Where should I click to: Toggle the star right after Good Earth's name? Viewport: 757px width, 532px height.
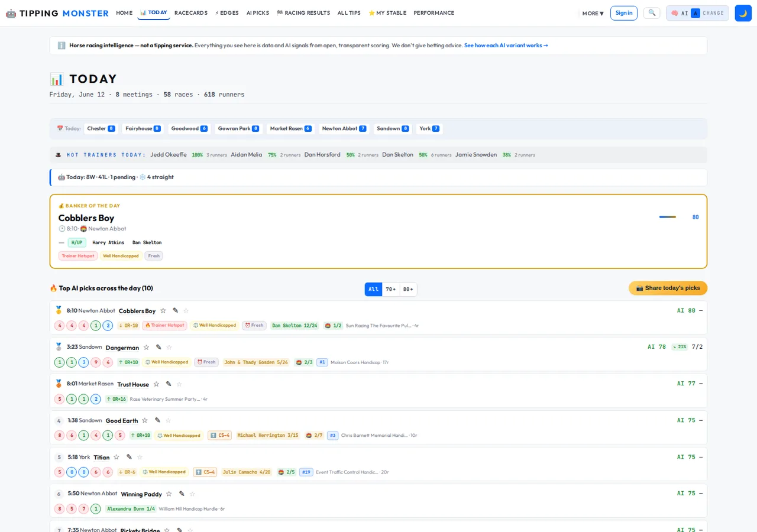click(x=145, y=420)
